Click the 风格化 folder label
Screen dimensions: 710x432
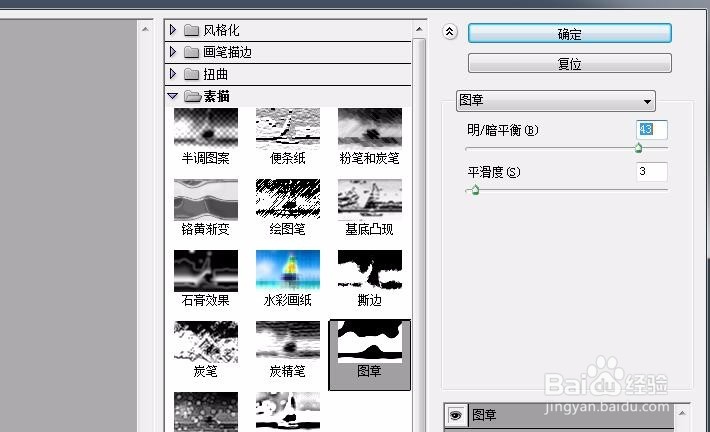[x=221, y=30]
